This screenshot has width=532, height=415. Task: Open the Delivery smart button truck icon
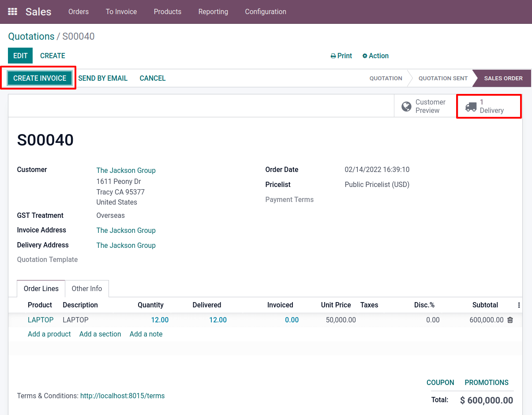(470, 106)
